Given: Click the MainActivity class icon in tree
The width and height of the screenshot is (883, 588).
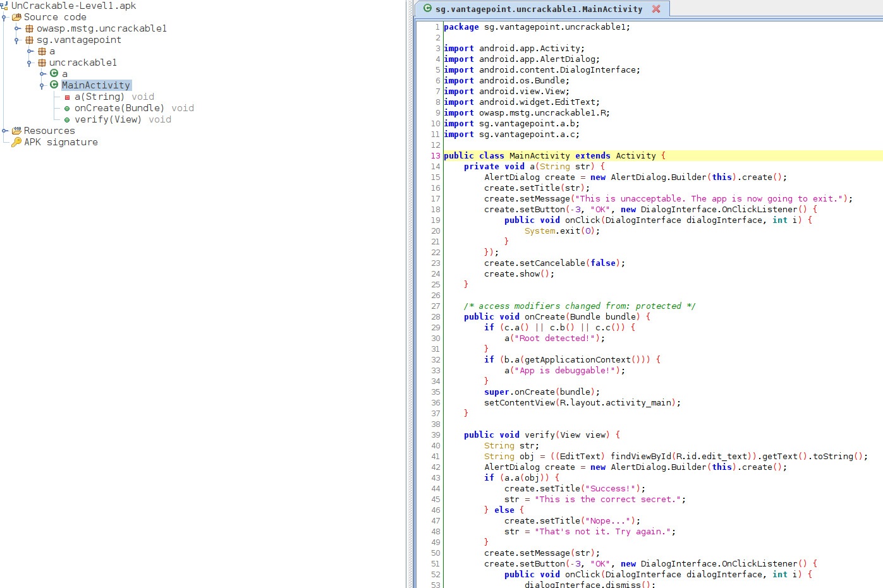Looking at the screenshot, I should [54, 85].
